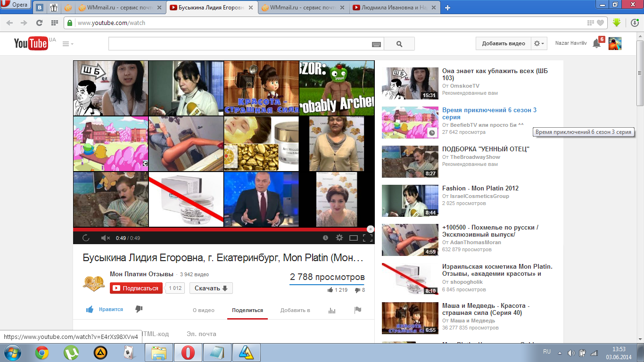Click the magnifying glass search button
The width and height of the screenshot is (644, 362).
(x=399, y=44)
